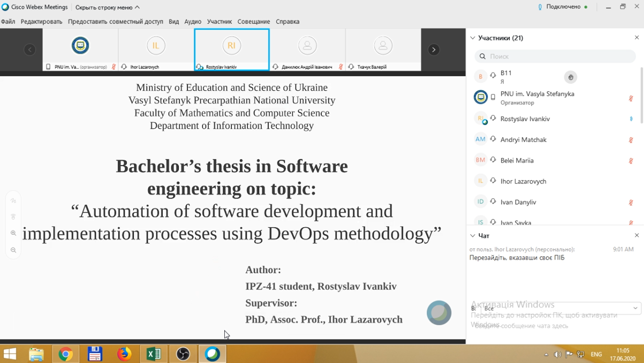The width and height of the screenshot is (644, 363).
Task: Select the annotation scribble tool icon
Action: coord(13,201)
